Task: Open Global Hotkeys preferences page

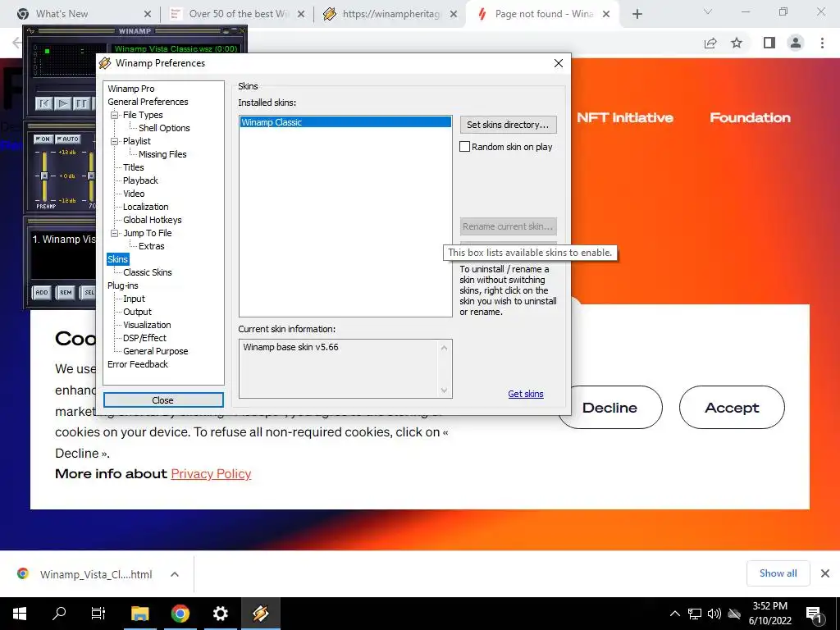Action: tap(152, 220)
